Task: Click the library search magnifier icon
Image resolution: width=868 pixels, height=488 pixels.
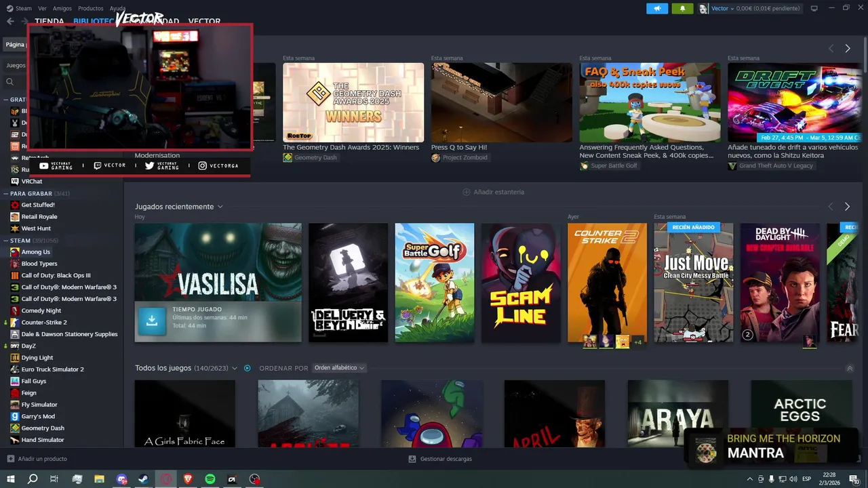Action: 10,81
